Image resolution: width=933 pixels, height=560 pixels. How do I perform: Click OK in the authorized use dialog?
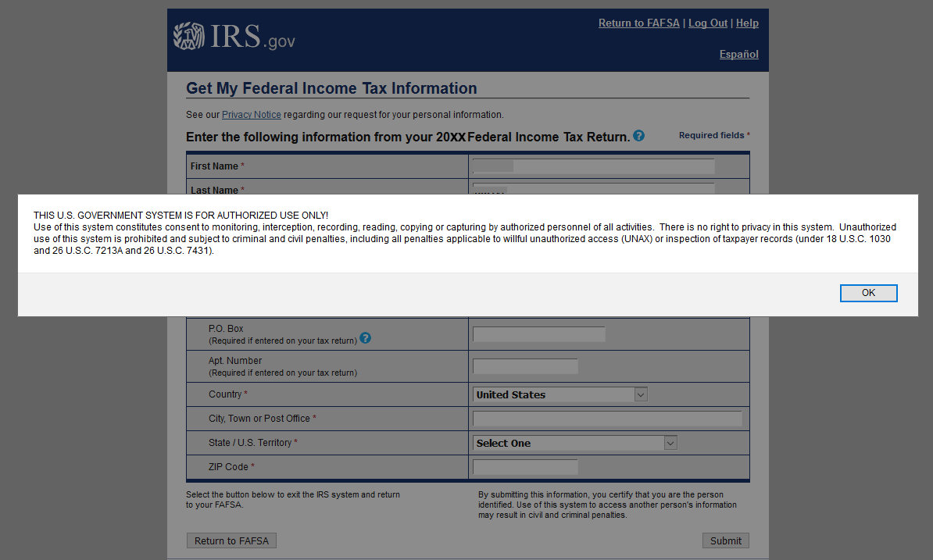coord(868,293)
